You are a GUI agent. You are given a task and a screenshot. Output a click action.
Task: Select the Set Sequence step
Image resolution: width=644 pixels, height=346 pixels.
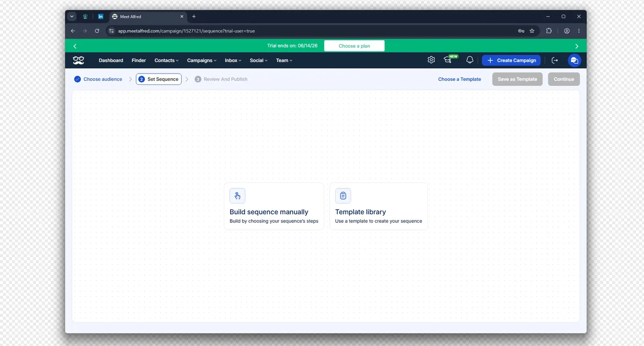[x=159, y=79]
